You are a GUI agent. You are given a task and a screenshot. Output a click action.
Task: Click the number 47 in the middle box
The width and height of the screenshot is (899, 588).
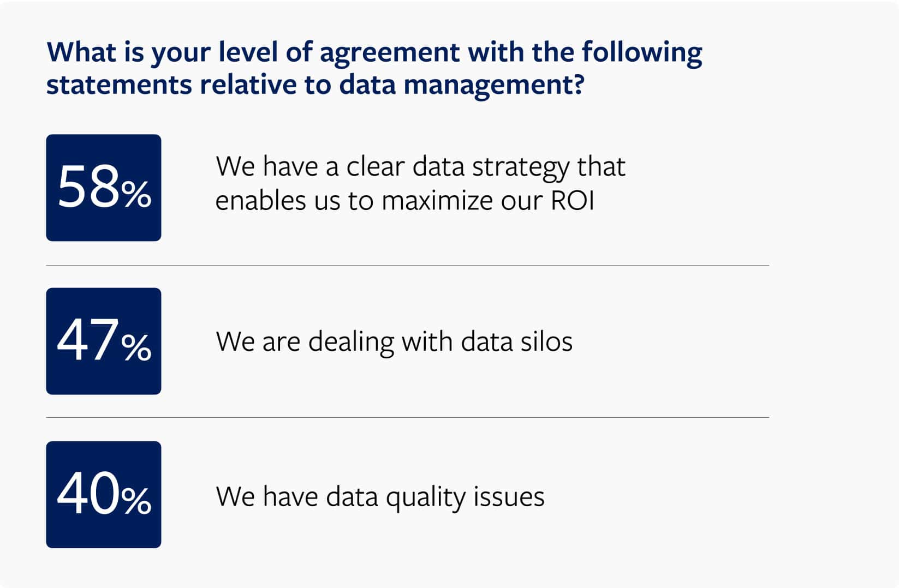88,341
